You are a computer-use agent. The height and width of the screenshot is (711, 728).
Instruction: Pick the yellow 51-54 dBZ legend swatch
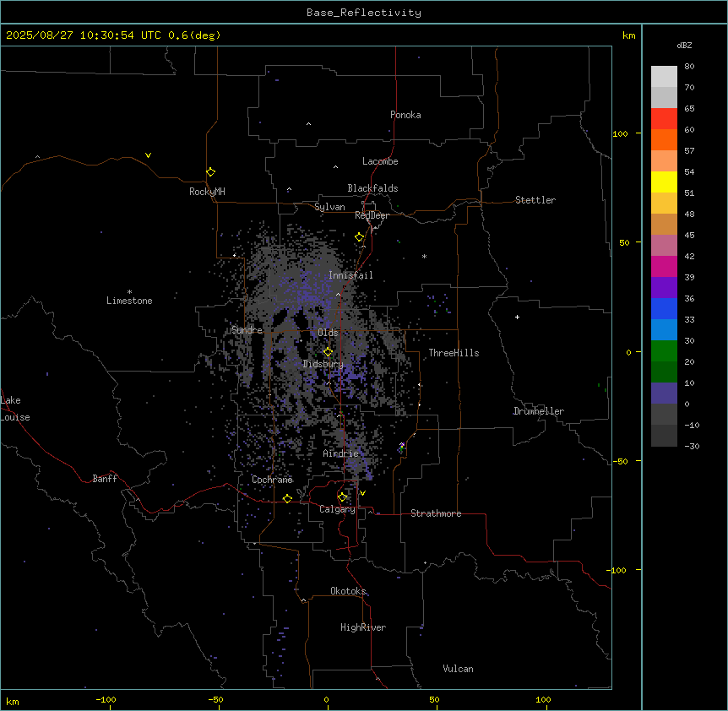click(664, 182)
